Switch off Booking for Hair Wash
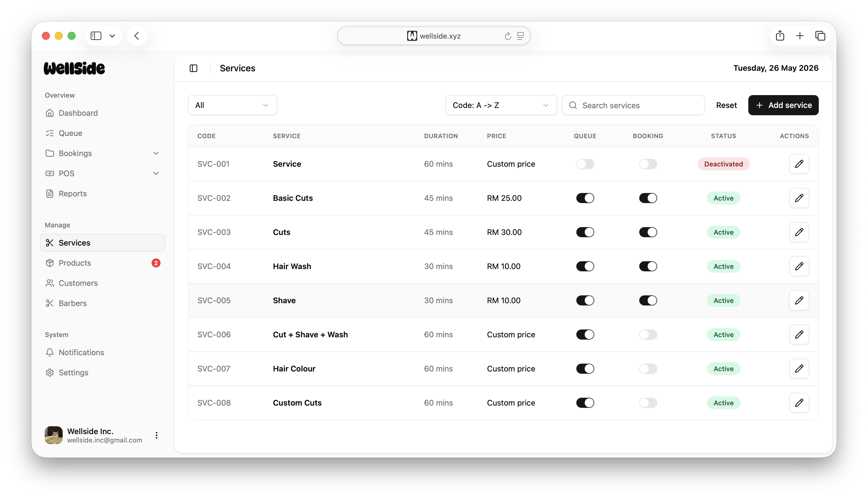This screenshot has height=499, width=868. coord(648,266)
